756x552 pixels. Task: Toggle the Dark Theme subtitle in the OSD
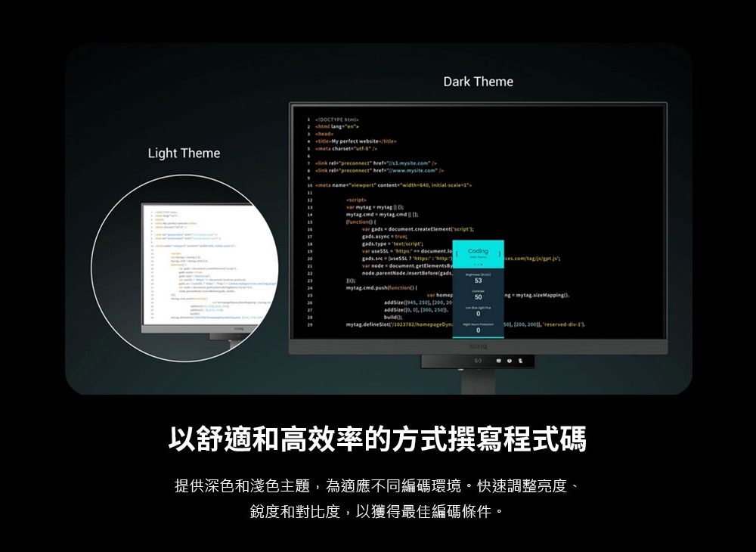click(478, 257)
